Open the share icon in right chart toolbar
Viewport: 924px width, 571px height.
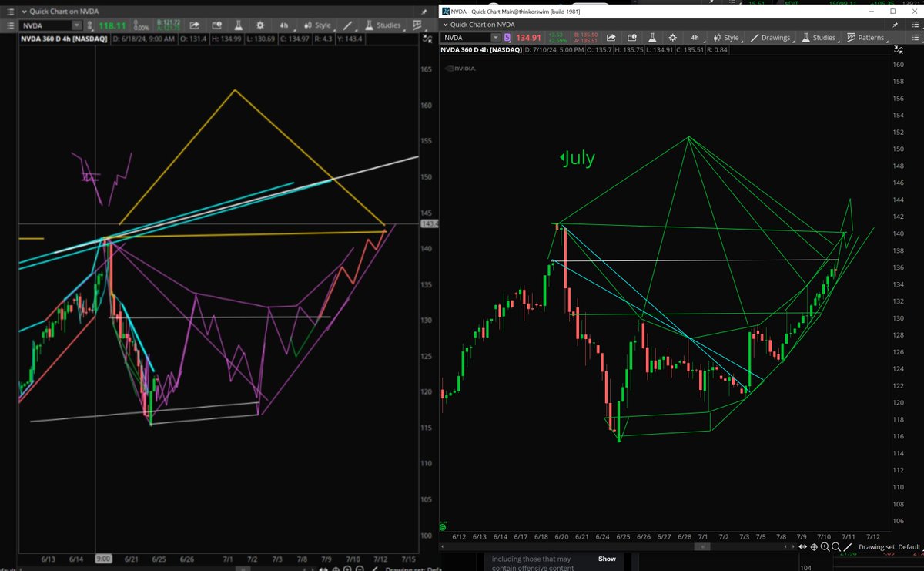coord(611,37)
